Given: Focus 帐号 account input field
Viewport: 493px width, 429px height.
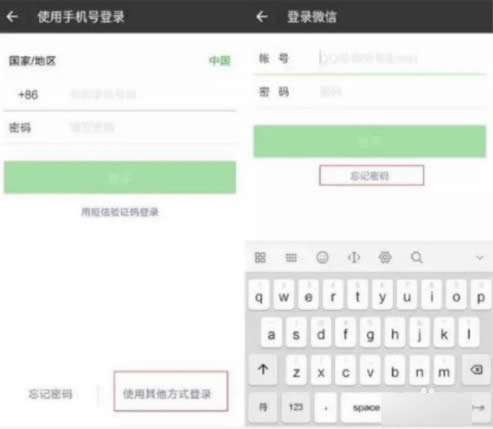Looking at the screenshot, I should tap(400, 59).
